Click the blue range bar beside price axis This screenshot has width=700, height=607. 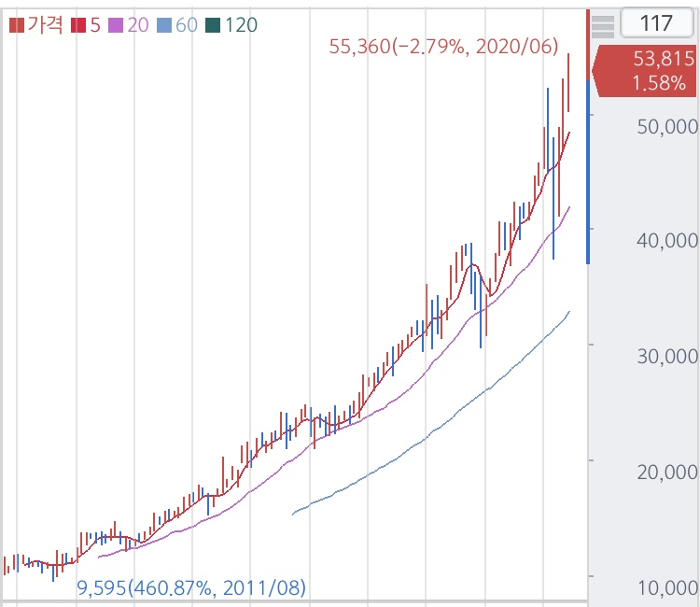click(588, 172)
